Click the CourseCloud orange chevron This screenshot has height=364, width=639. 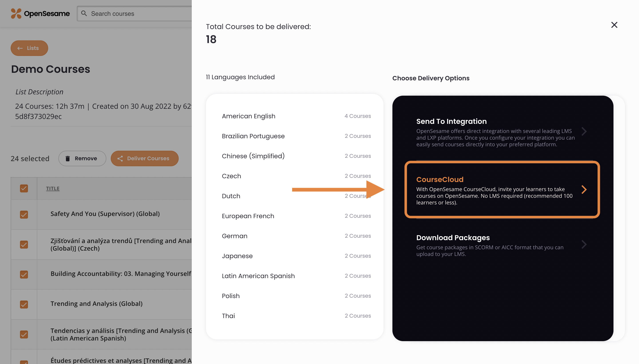584,190
